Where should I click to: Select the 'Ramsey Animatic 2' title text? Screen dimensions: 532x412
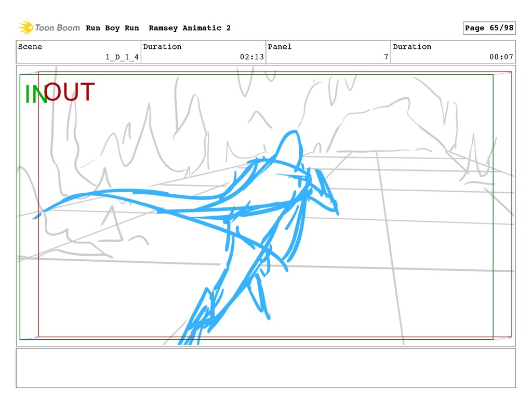(x=190, y=28)
